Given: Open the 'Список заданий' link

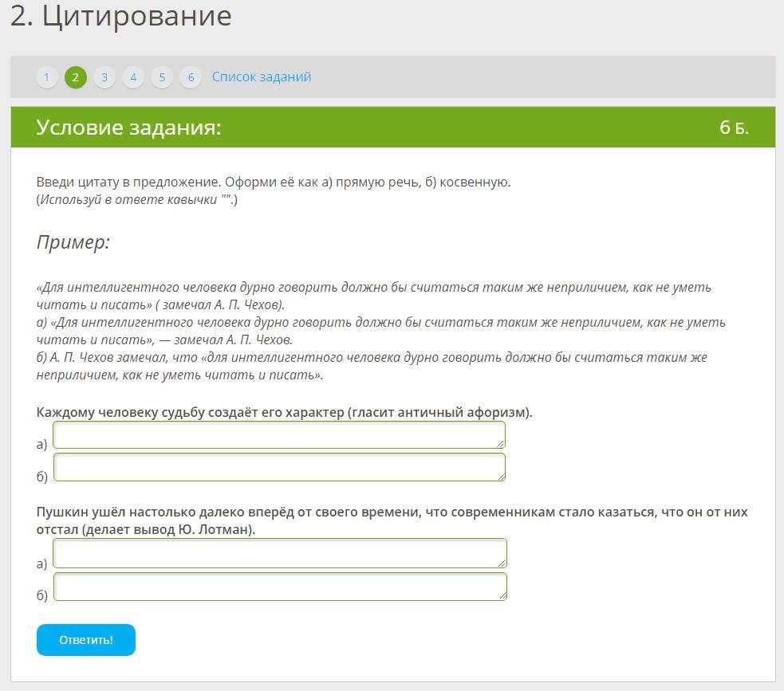Looking at the screenshot, I should click(262, 77).
